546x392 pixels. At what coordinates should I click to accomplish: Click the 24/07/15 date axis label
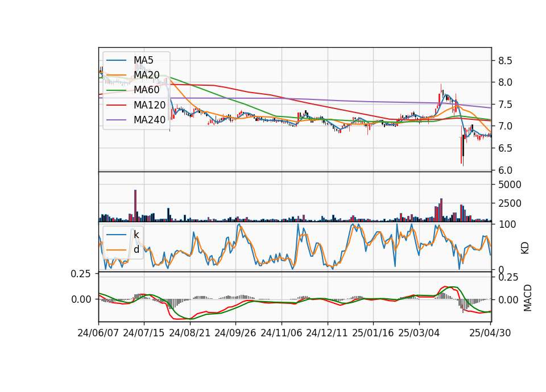144,333
